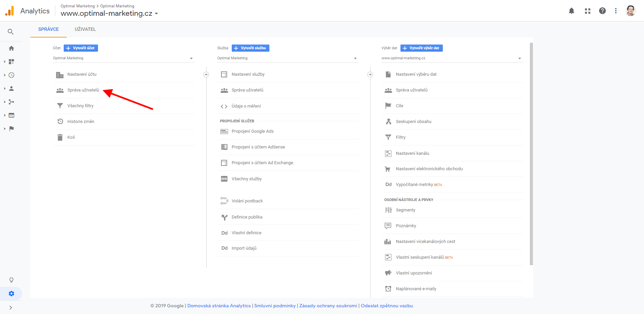Open Realtime clock icon in sidebar
Screen dimensions: 644x314
tap(11, 75)
